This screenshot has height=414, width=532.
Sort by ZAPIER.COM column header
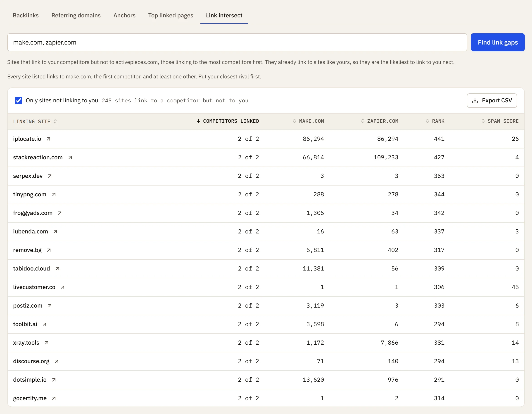point(380,121)
